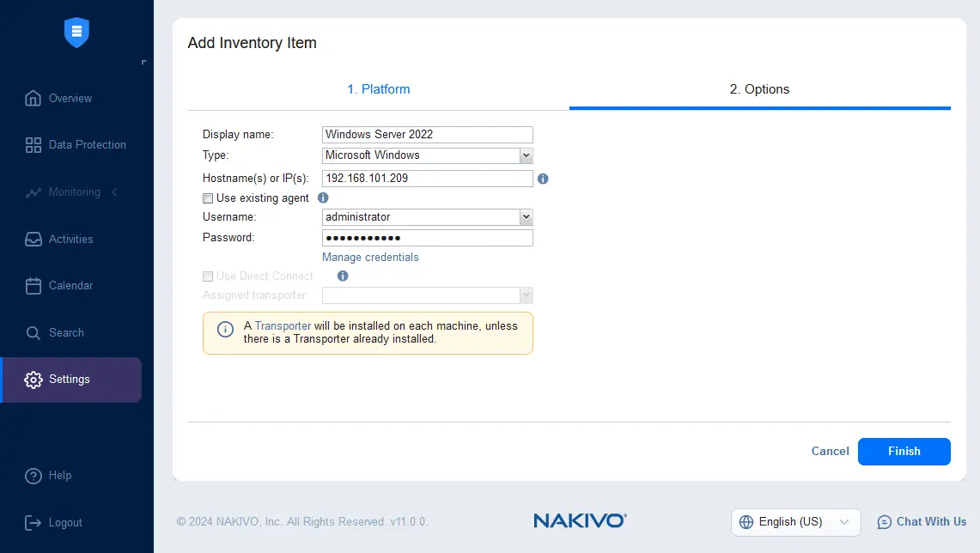The image size is (980, 553).
Task: Click the Cancel button
Action: pyautogui.click(x=830, y=451)
